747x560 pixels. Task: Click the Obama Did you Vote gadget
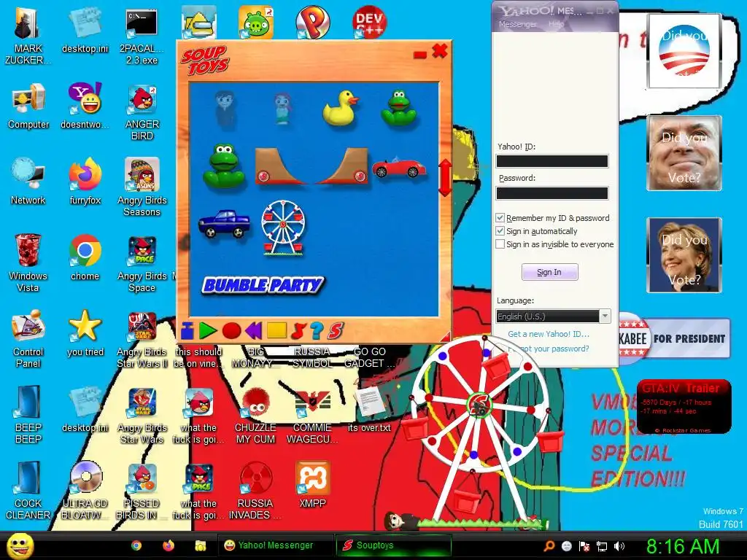click(684, 52)
